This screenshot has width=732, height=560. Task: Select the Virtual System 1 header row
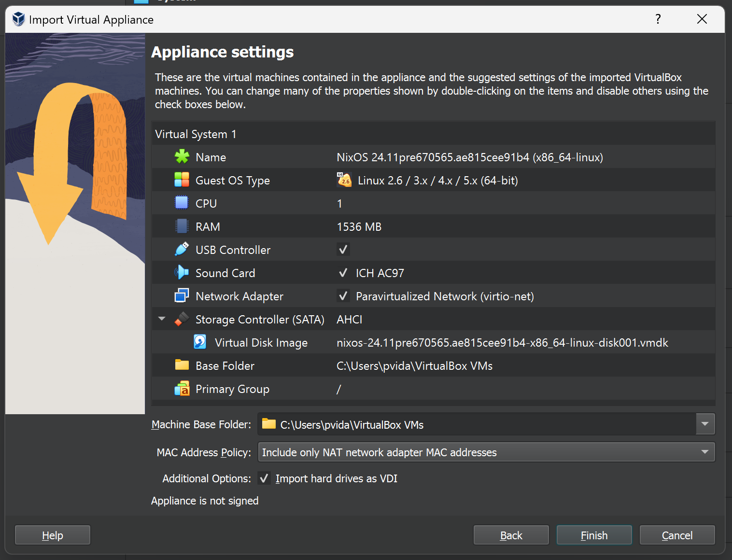(x=433, y=134)
